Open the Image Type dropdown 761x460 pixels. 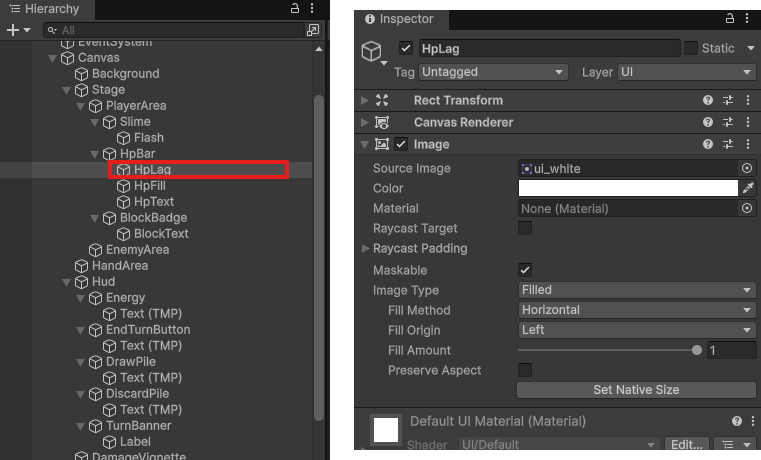point(637,290)
